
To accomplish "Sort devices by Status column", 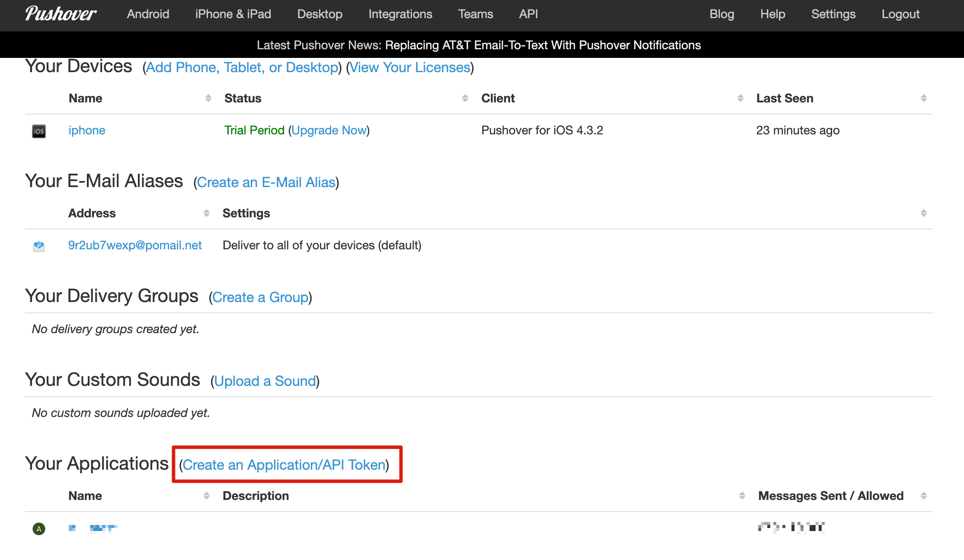I will tap(465, 98).
